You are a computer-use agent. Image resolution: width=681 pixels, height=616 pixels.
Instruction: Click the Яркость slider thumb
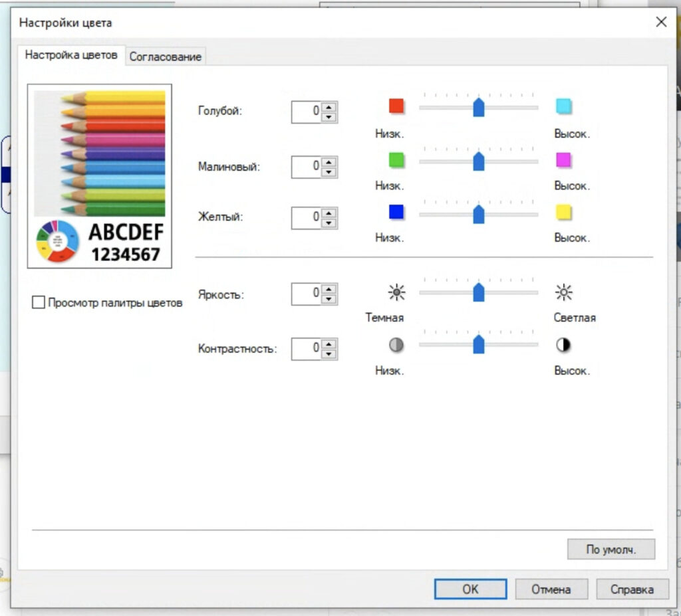(479, 292)
